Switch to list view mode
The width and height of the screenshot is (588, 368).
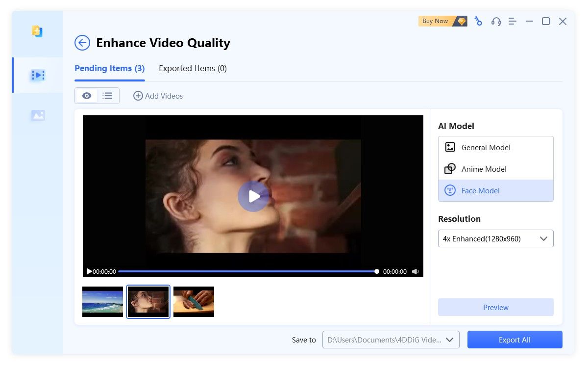107,96
